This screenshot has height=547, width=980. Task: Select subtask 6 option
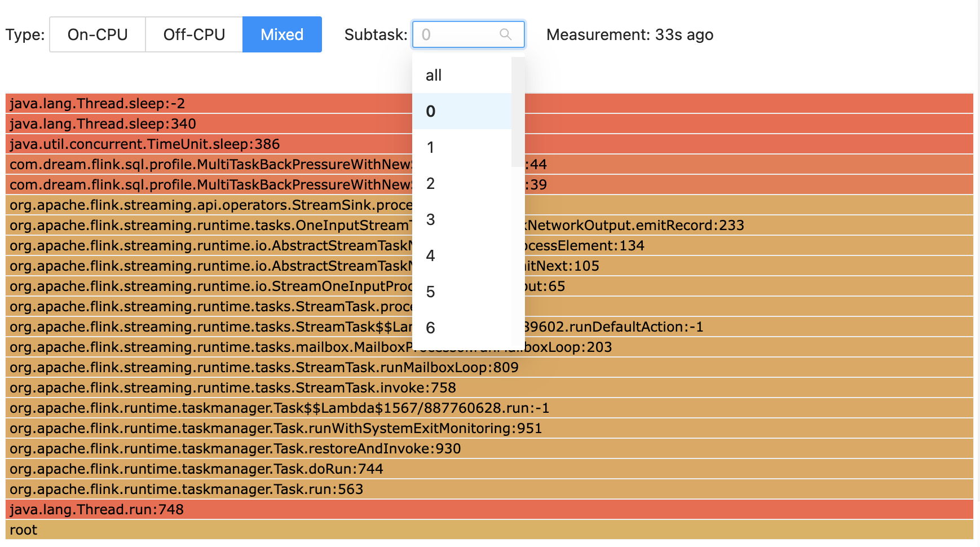(462, 328)
